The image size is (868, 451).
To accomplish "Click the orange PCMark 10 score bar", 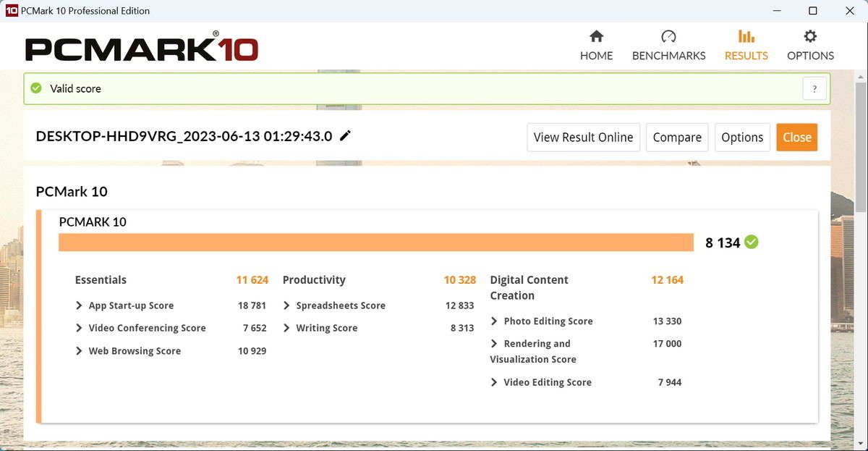I will point(376,243).
